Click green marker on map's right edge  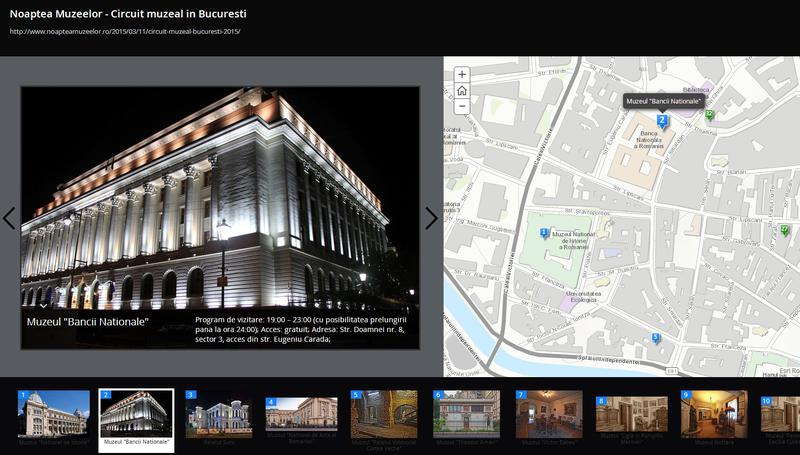pos(785,230)
